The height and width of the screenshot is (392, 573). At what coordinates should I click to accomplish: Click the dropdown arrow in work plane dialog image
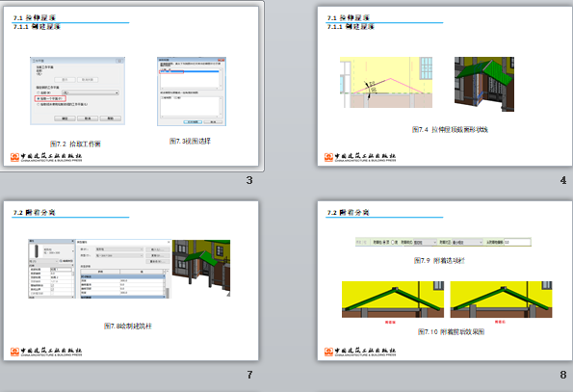pyautogui.click(x=117, y=92)
